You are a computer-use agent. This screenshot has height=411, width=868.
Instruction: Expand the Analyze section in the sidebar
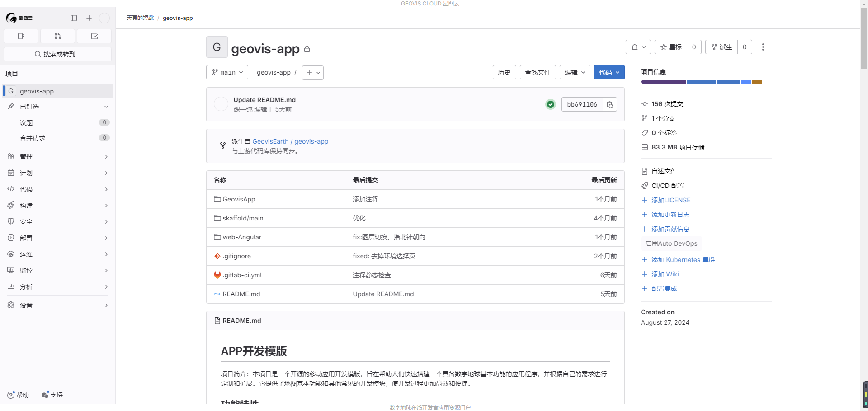pyautogui.click(x=57, y=287)
